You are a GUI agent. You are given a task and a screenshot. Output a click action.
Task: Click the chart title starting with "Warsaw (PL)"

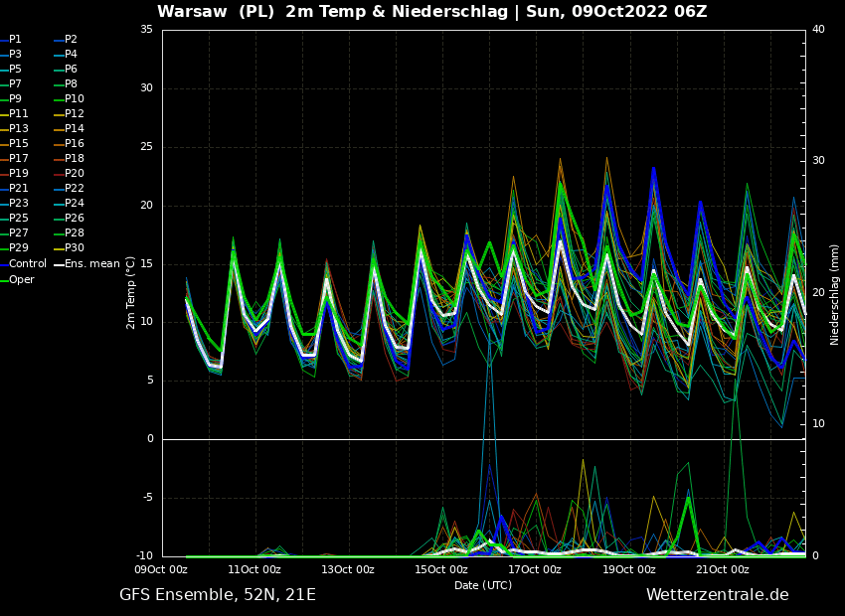[431, 11]
